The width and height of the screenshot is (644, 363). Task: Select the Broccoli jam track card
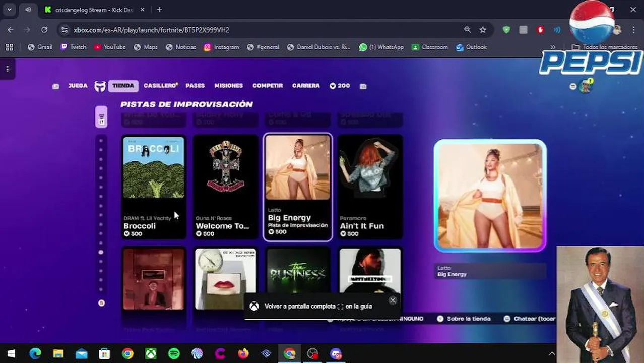point(154,187)
